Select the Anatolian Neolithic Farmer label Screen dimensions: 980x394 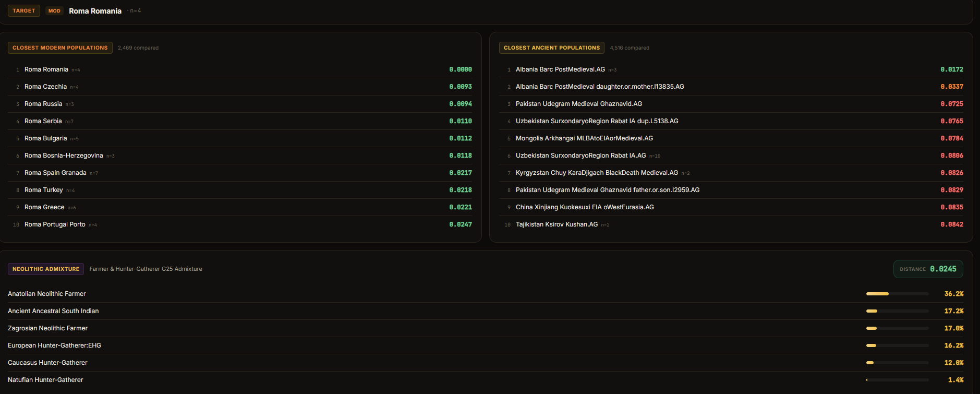47,294
